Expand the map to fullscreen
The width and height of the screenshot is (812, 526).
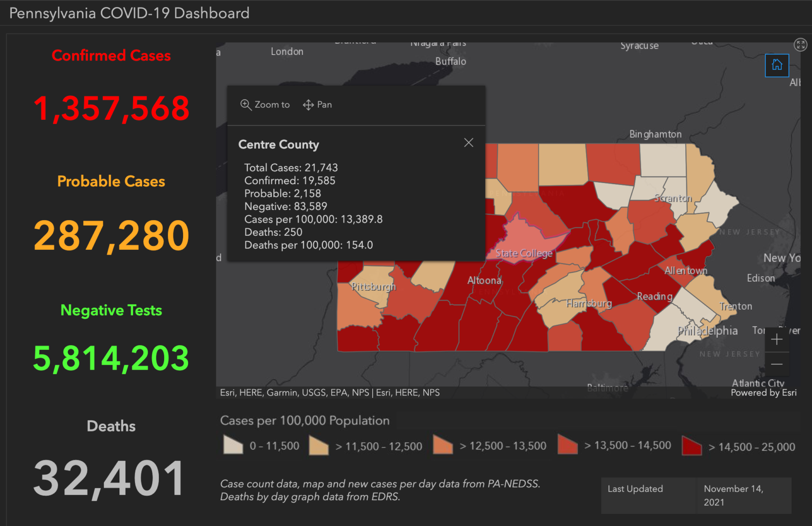pyautogui.click(x=800, y=44)
